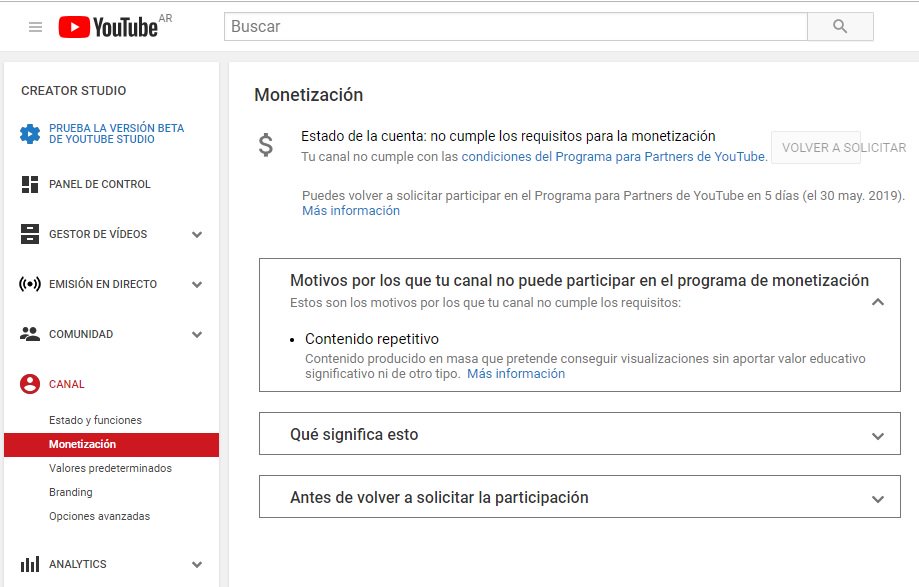
Task: Expand the Emisión en directo chevron
Action: click(197, 285)
